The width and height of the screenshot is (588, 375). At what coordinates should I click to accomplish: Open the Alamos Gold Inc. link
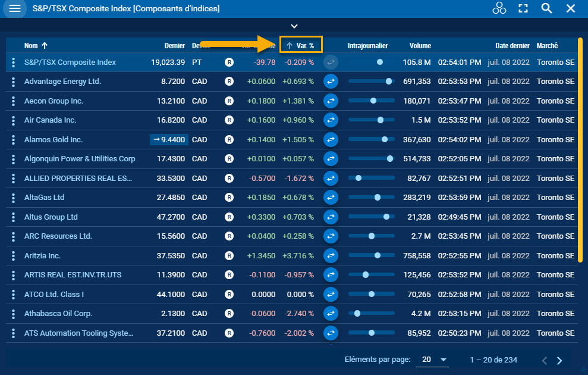coord(54,140)
